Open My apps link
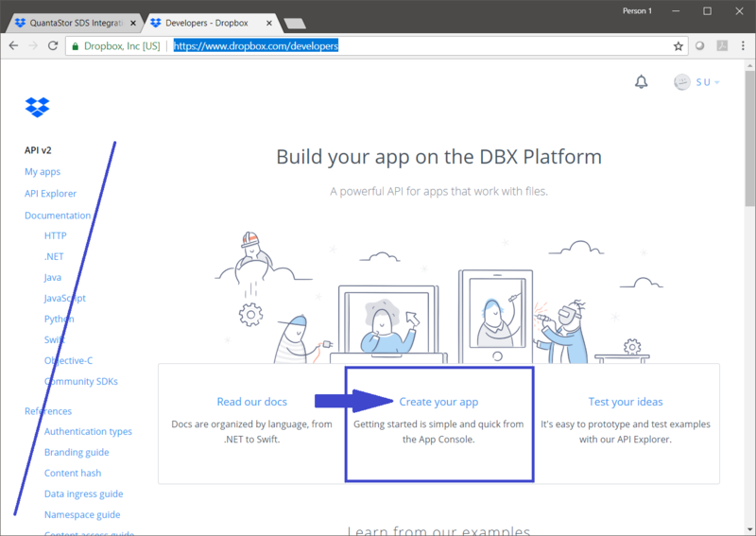 pos(43,172)
